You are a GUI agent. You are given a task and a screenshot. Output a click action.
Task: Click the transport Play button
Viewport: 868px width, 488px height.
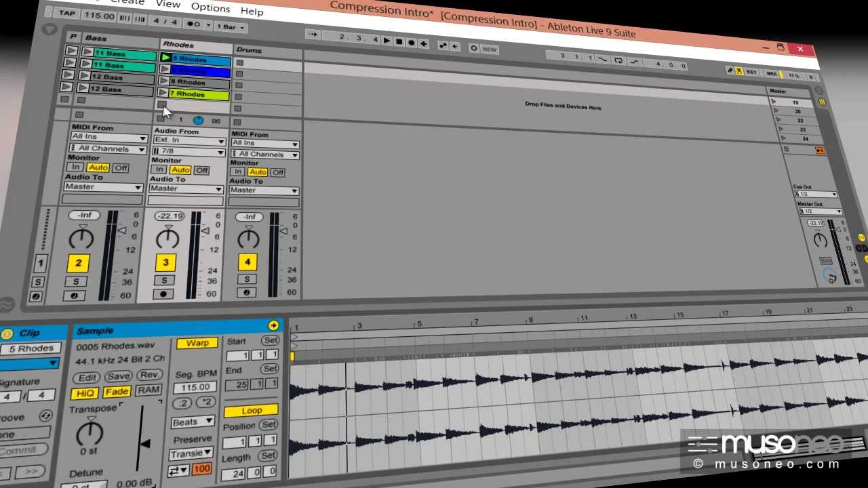[x=387, y=41]
